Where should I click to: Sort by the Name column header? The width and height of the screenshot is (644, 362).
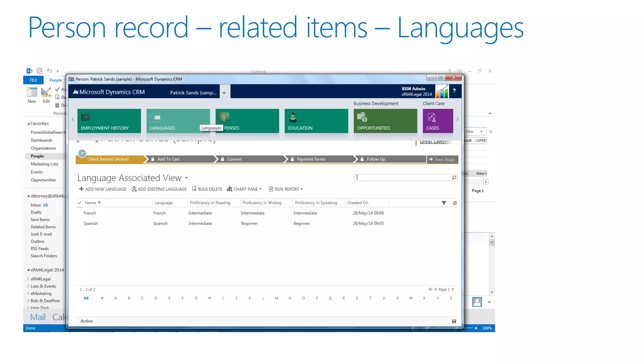[x=93, y=203]
